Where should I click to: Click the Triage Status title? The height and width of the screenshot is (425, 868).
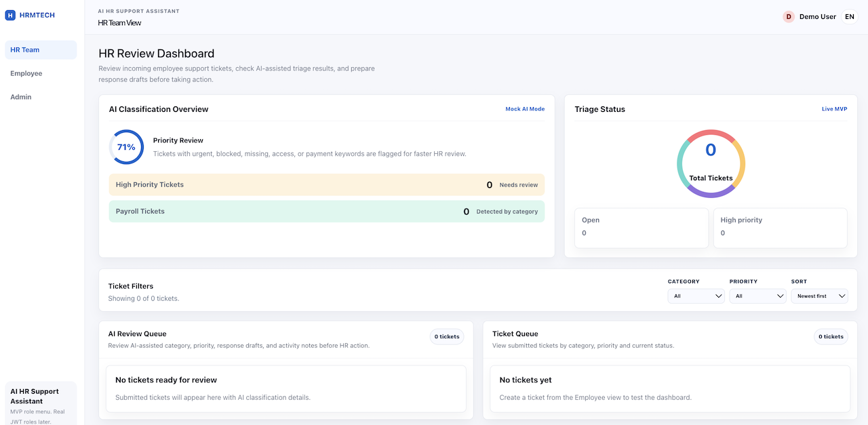click(600, 109)
